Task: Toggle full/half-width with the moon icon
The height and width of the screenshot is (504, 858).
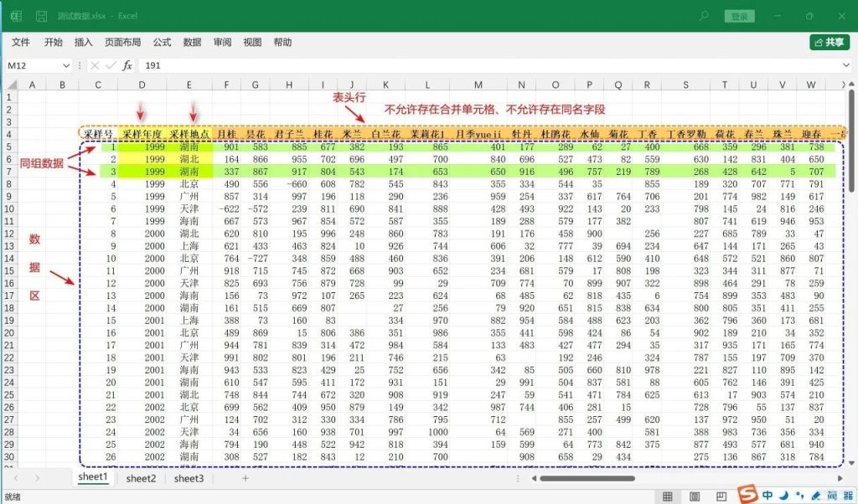Action: point(784,495)
